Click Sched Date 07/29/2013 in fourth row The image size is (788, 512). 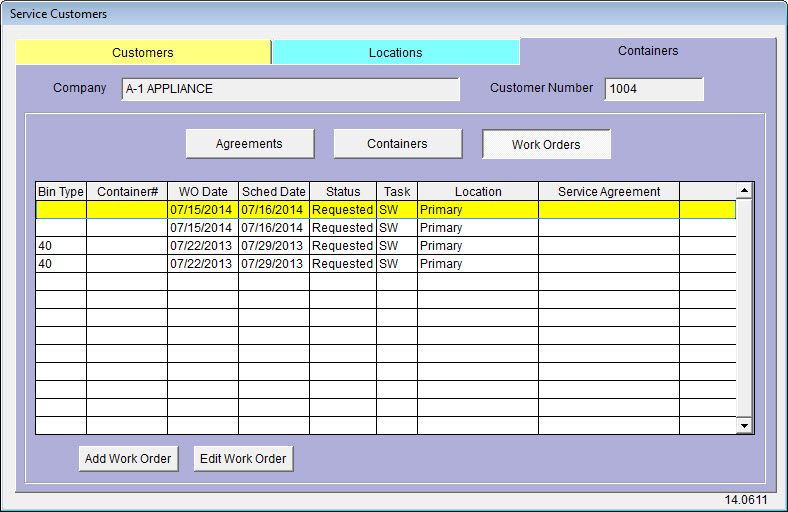[272, 264]
